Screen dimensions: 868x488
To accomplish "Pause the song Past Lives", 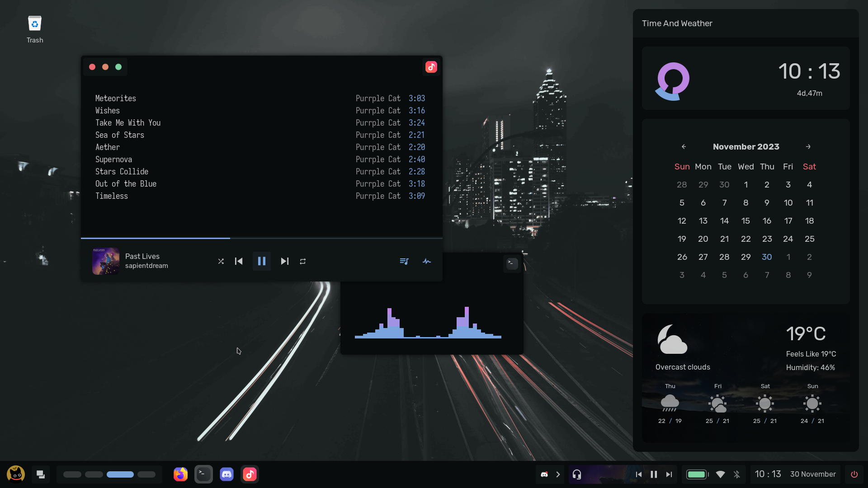I will coord(262,261).
